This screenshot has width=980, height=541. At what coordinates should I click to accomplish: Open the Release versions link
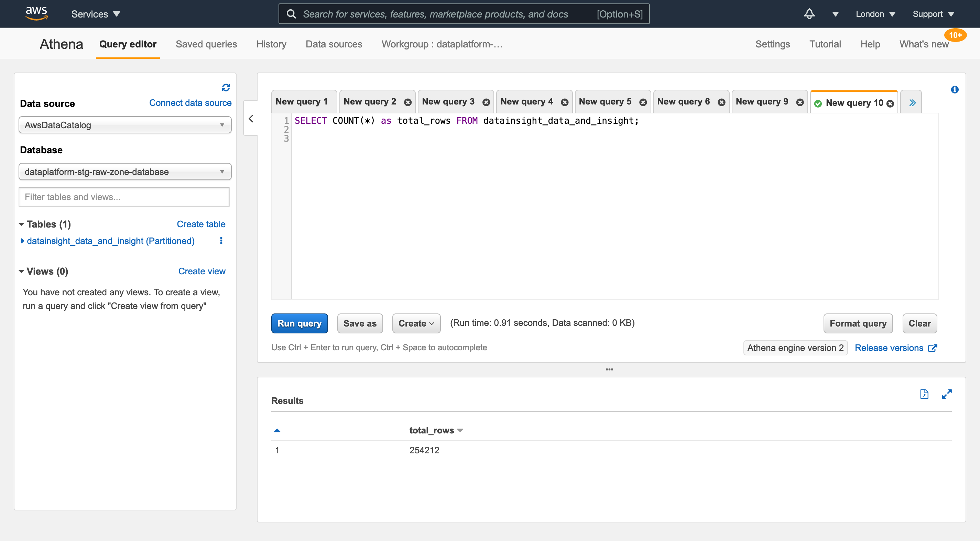click(889, 348)
